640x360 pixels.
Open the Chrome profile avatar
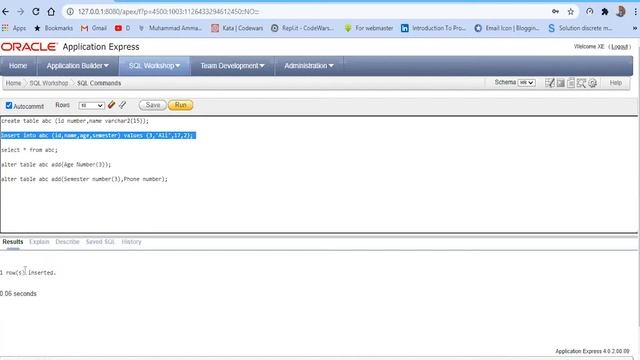[620, 11]
